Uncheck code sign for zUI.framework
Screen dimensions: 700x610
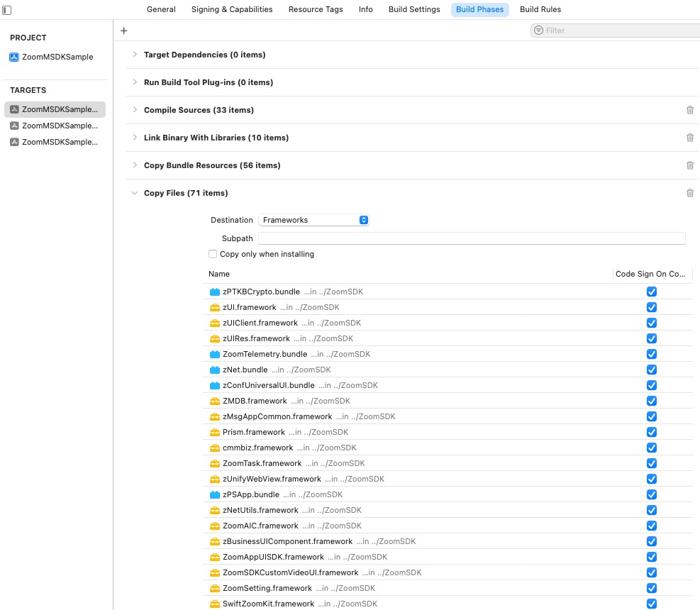click(x=651, y=307)
